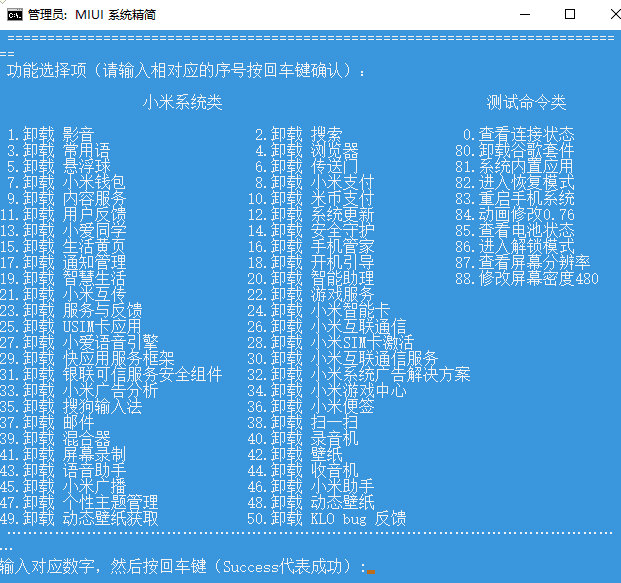Select the text '81.系统内置应用'

[x=514, y=167]
